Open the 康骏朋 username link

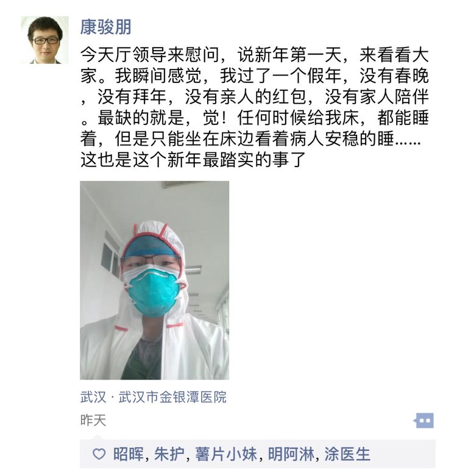pos(105,27)
